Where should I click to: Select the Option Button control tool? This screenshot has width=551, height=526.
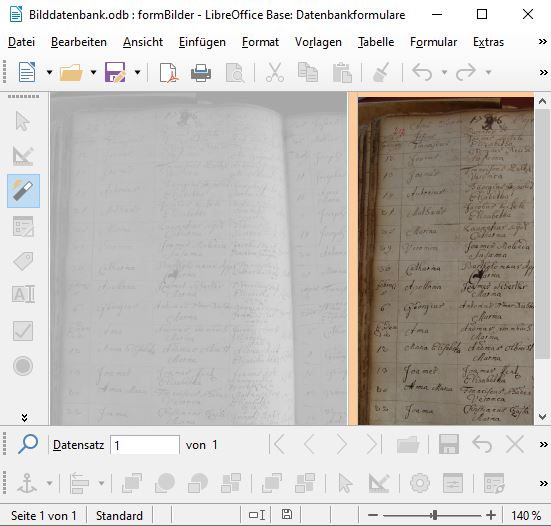coord(23,366)
